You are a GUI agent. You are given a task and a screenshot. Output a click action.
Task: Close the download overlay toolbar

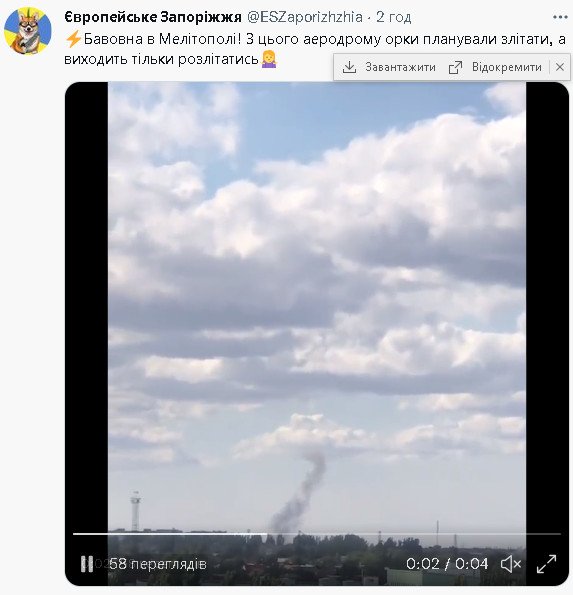coord(560,67)
